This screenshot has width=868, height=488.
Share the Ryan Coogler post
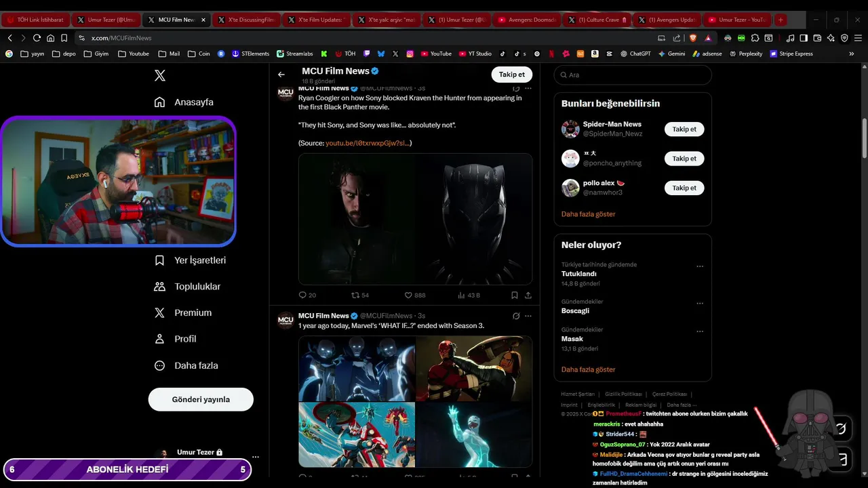(528, 296)
